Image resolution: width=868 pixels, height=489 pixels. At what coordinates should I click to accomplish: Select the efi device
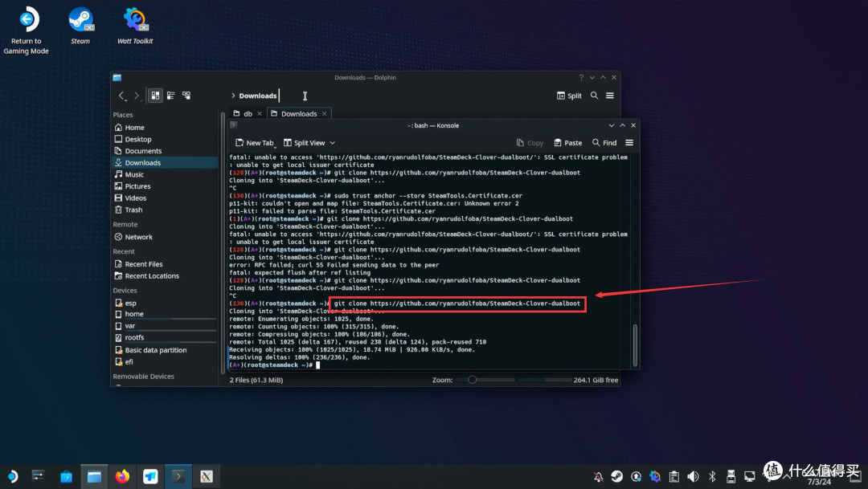point(129,362)
